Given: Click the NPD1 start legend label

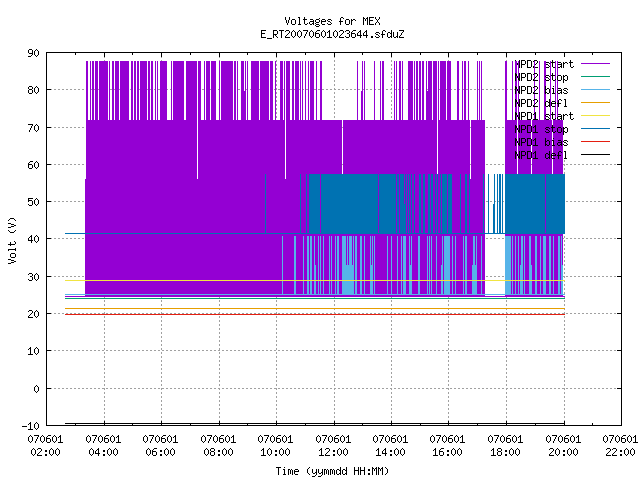Looking at the screenshot, I should (x=544, y=116).
